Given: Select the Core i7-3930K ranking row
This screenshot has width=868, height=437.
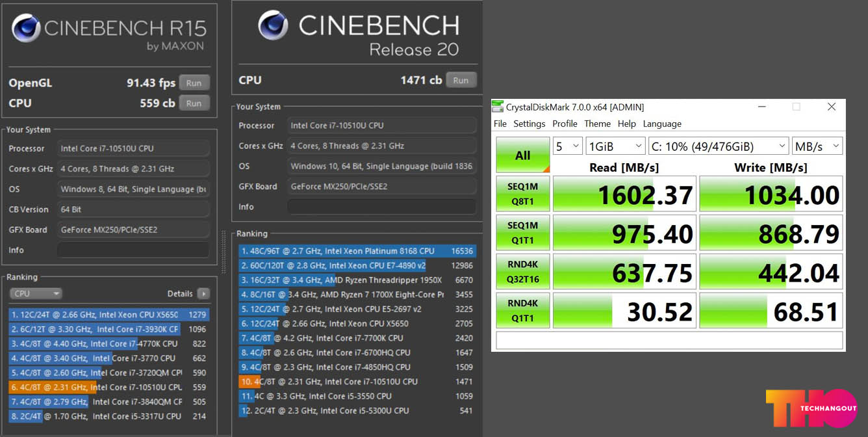Looking at the screenshot, I should click(109, 329).
